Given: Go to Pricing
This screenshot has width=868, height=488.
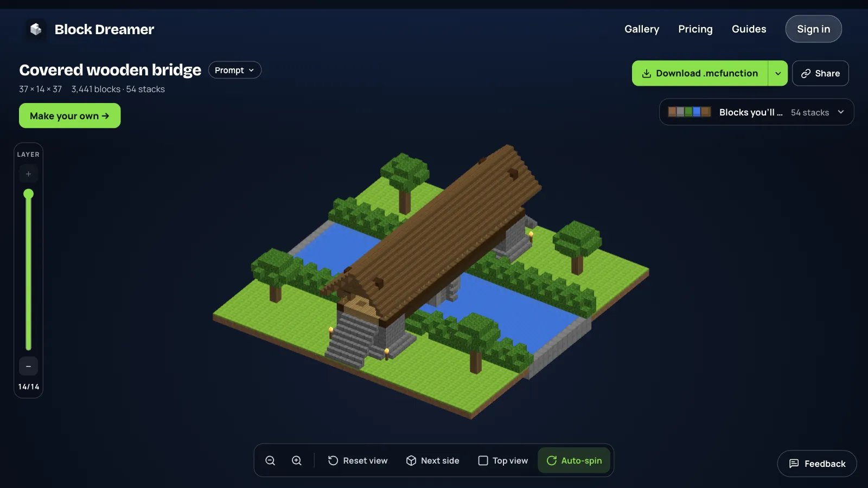Looking at the screenshot, I should [x=695, y=29].
